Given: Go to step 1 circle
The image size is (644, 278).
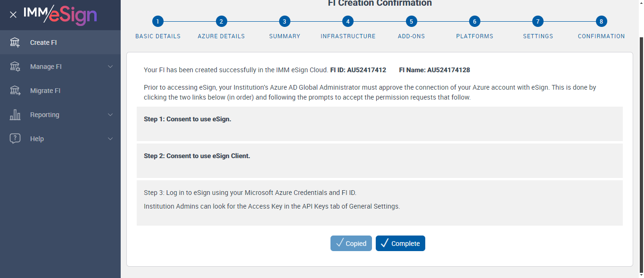Looking at the screenshot, I should point(158,21).
